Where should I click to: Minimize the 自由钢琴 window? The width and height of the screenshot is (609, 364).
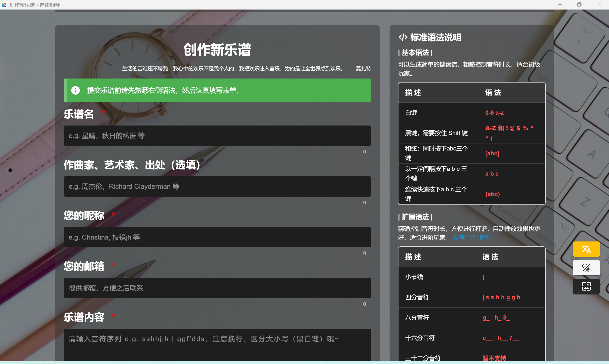pyautogui.click(x=560, y=5)
